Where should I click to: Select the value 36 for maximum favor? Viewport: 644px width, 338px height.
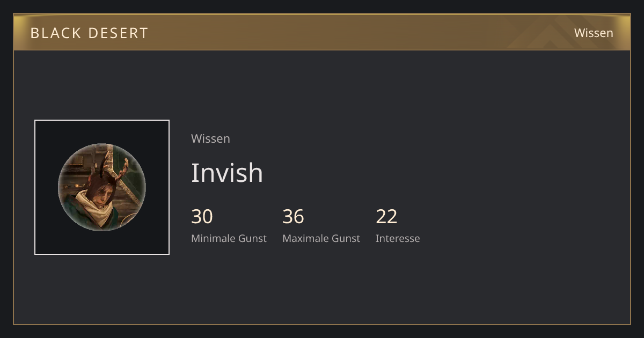pyautogui.click(x=293, y=217)
